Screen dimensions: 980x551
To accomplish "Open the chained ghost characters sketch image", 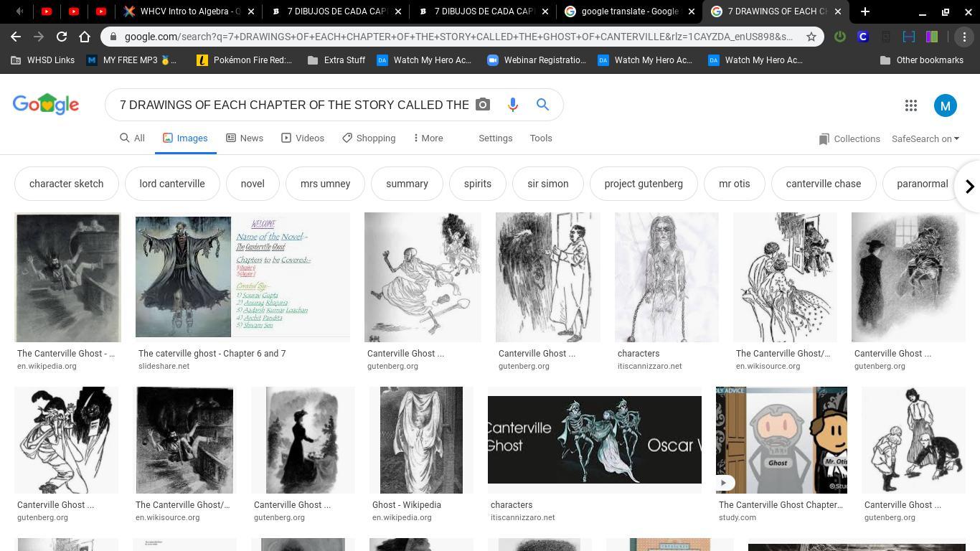I will (x=666, y=277).
